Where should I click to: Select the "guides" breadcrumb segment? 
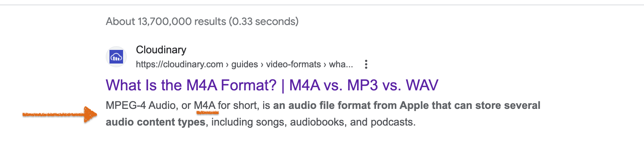pos(245,64)
